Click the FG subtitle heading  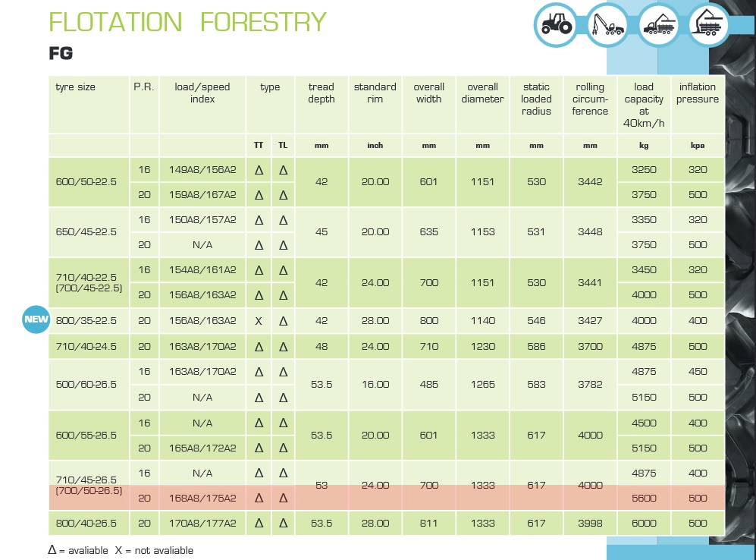pos(61,53)
